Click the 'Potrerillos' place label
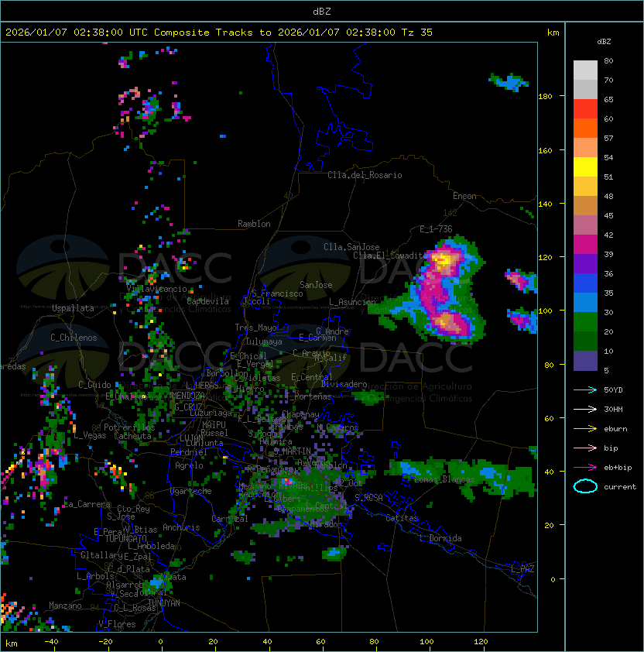This screenshot has width=644, height=652. (x=129, y=427)
